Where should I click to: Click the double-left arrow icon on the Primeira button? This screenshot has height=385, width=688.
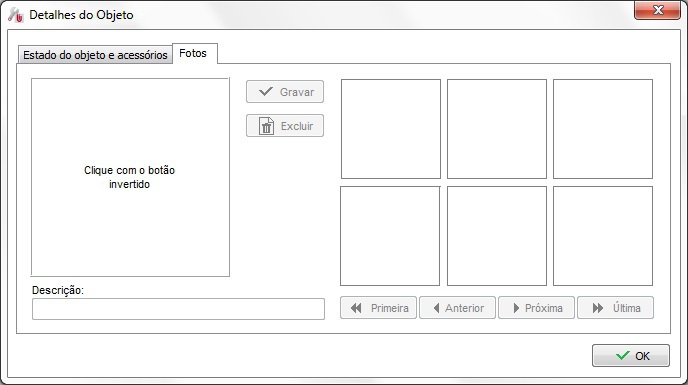pos(356,308)
